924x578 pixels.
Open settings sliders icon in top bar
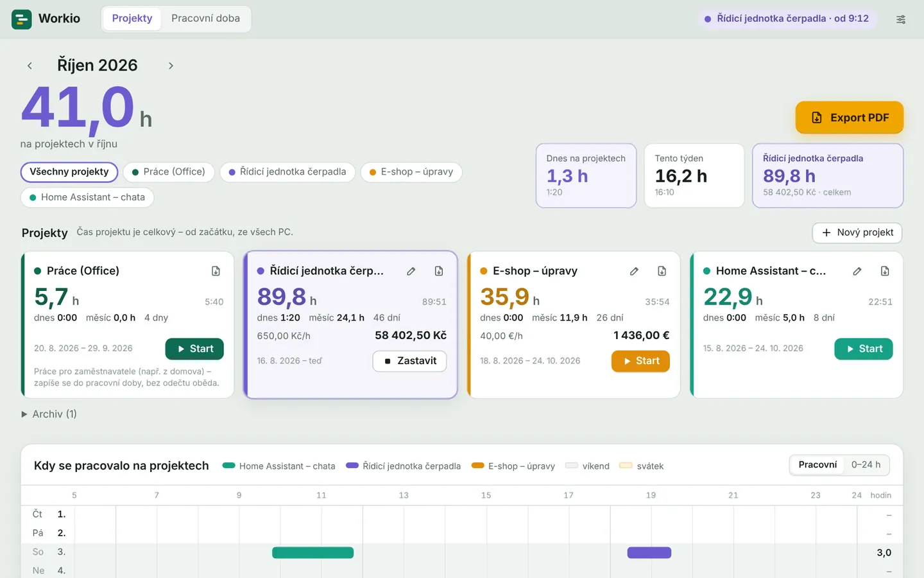click(901, 19)
